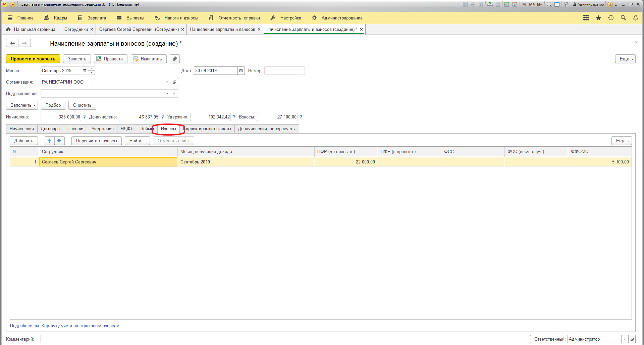Select row Сергеев Сергей Сергеевич

[x=321, y=162]
